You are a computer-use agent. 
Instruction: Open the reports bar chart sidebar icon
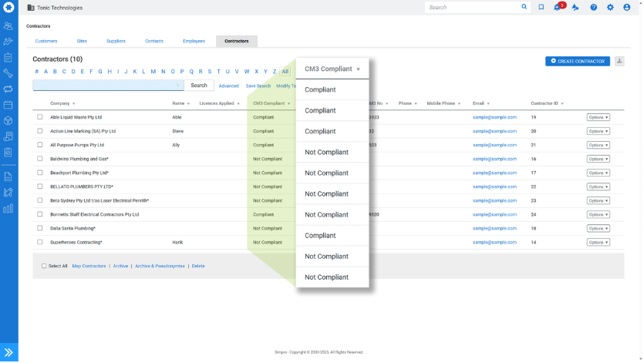point(8,209)
